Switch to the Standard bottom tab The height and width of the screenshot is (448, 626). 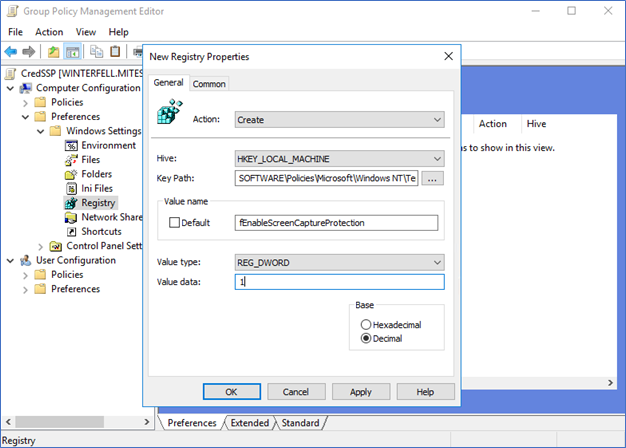[301, 423]
